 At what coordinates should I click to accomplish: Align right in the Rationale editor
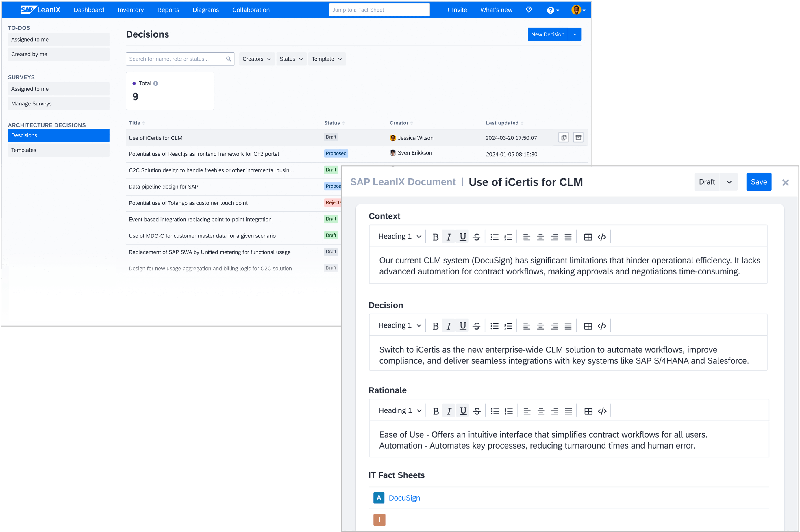tap(554, 411)
